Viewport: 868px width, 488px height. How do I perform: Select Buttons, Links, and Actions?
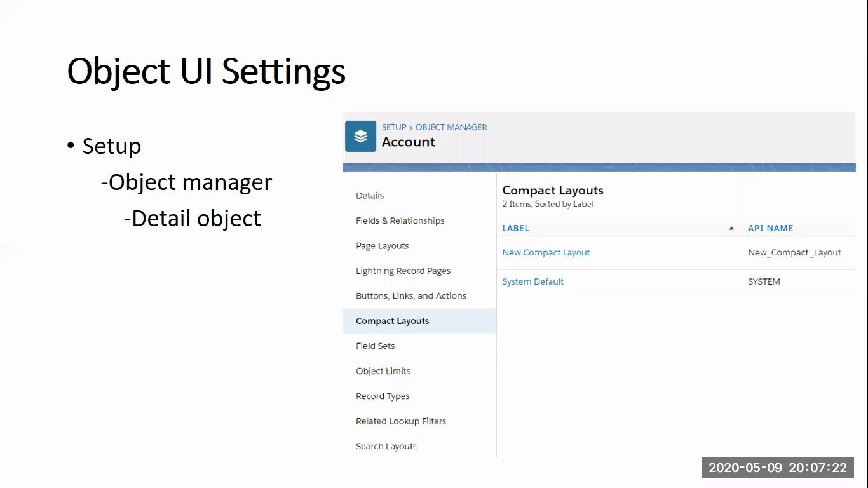pyautogui.click(x=410, y=295)
